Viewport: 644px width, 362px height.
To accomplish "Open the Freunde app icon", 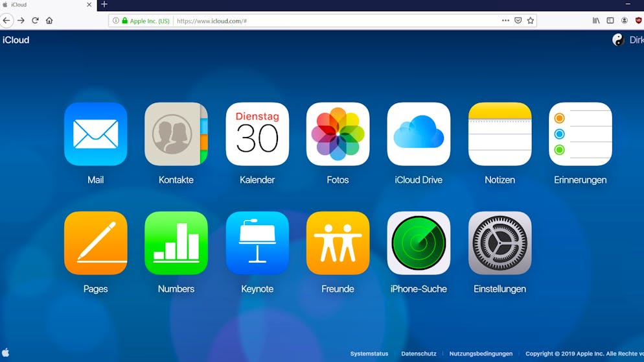I will pos(338,243).
